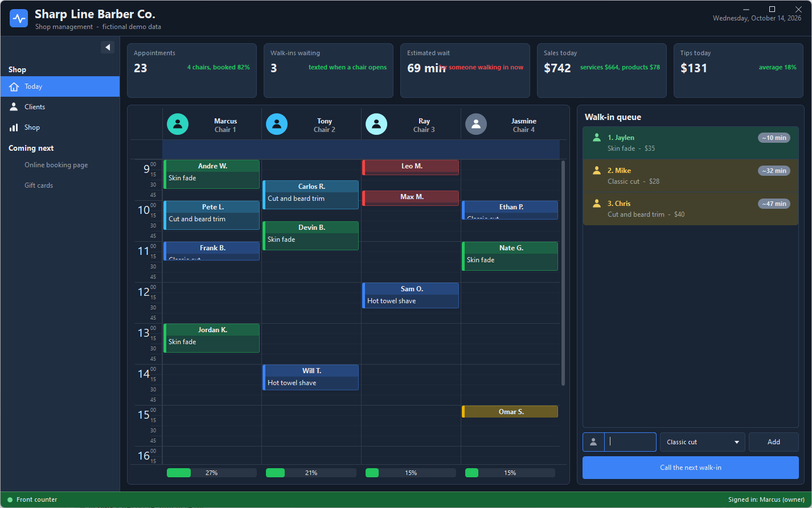
Task: Call the next walk-in
Action: click(690, 468)
